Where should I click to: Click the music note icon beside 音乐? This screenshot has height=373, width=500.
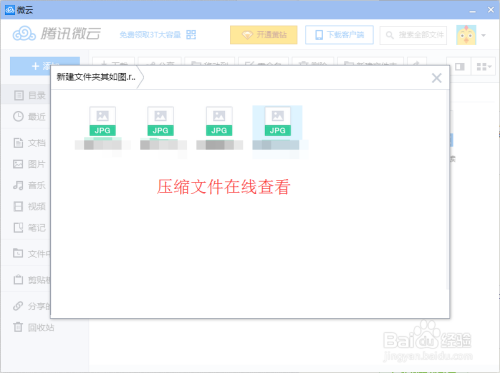pos(18,185)
